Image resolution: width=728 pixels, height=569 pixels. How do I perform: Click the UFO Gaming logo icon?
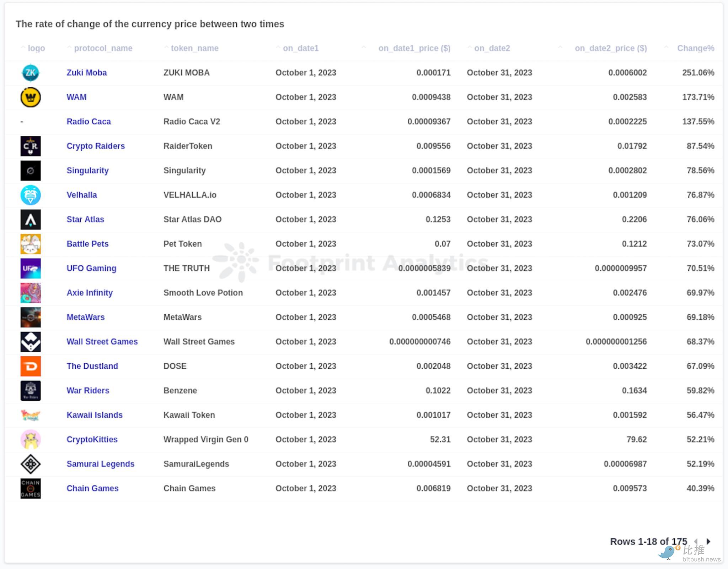(x=31, y=269)
